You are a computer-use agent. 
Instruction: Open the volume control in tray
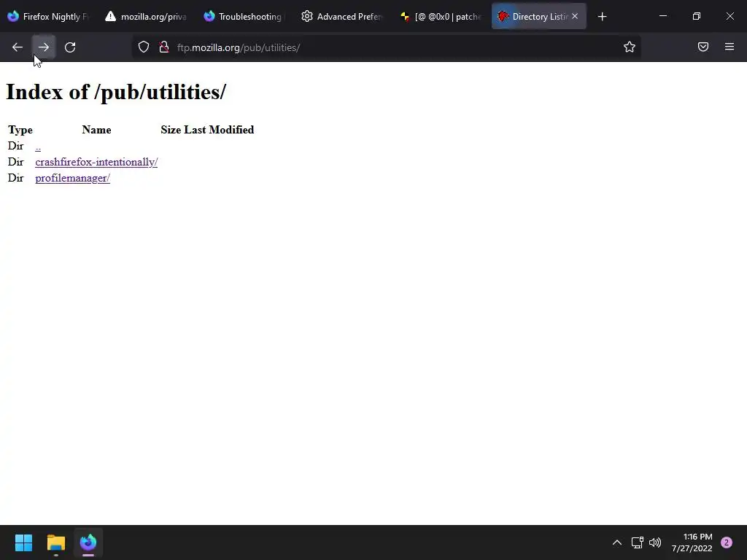(x=656, y=542)
